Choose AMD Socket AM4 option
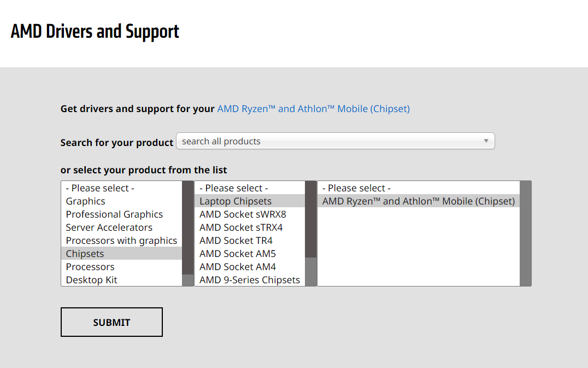The height and width of the screenshot is (368, 588). click(x=238, y=267)
